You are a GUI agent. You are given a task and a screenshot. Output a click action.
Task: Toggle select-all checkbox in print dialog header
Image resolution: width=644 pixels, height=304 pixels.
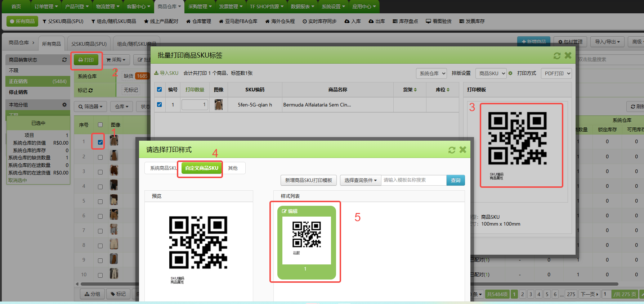point(160,90)
